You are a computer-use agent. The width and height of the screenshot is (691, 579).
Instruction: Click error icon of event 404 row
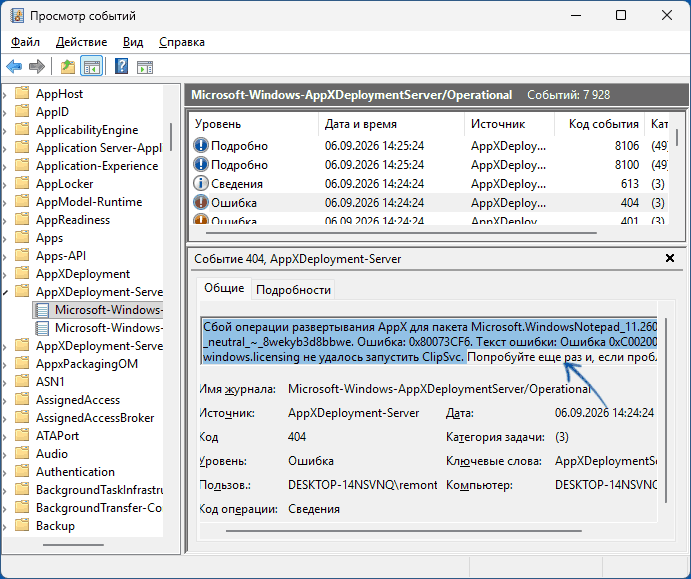click(x=201, y=202)
